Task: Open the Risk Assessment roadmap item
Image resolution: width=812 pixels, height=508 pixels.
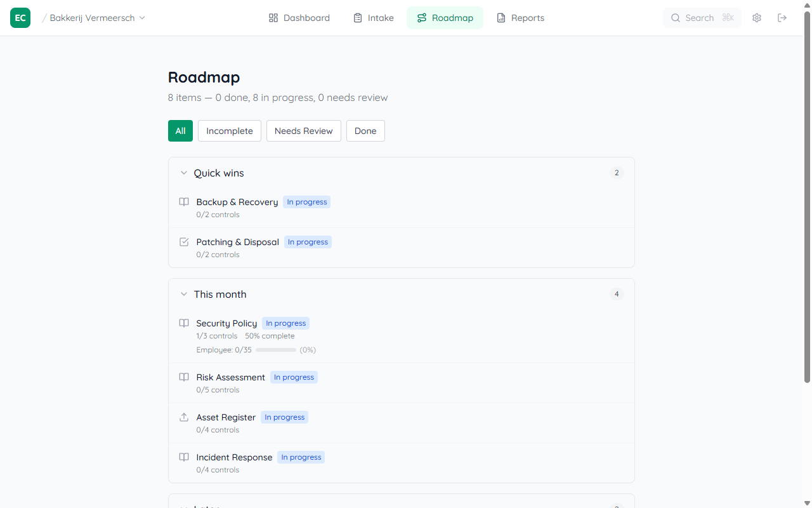Action: coord(230,377)
